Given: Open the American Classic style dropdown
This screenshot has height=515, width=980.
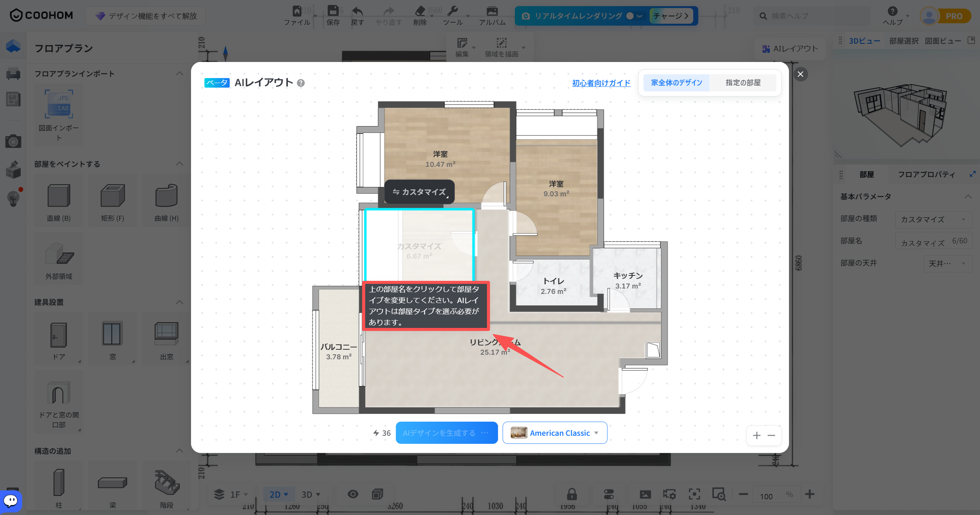Looking at the screenshot, I should (x=555, y=433).
